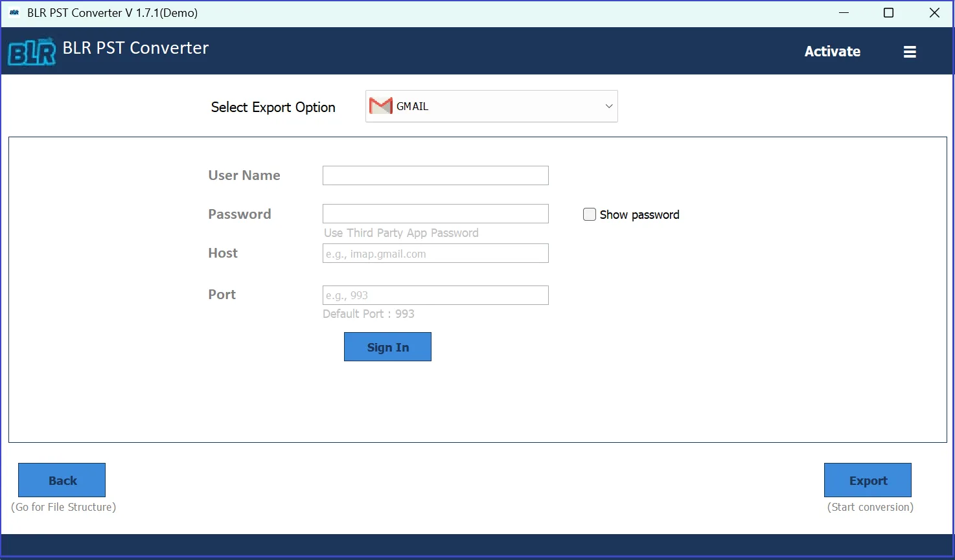
Task: Open the application menu on the right
Action: point(910,51)
